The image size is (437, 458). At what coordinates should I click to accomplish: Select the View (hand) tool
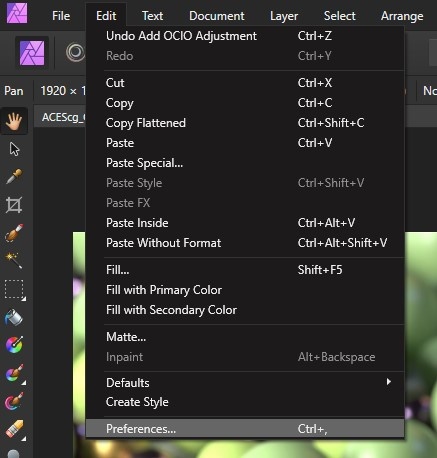pos(14,121)
